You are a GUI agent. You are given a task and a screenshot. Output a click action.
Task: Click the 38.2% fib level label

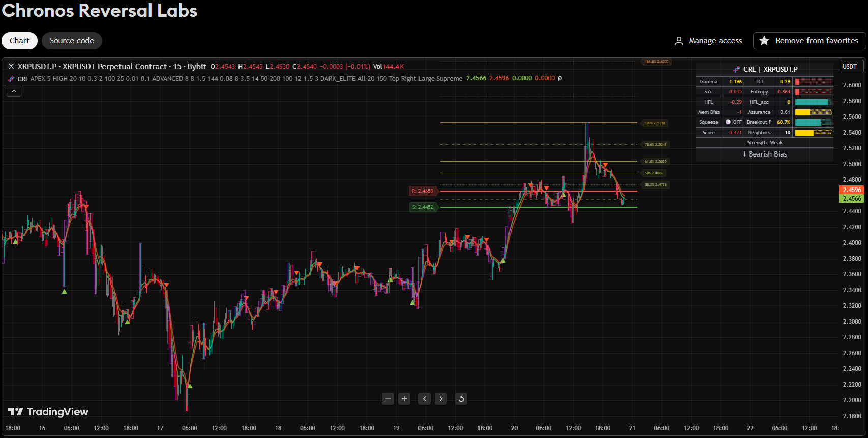[655, 184]
